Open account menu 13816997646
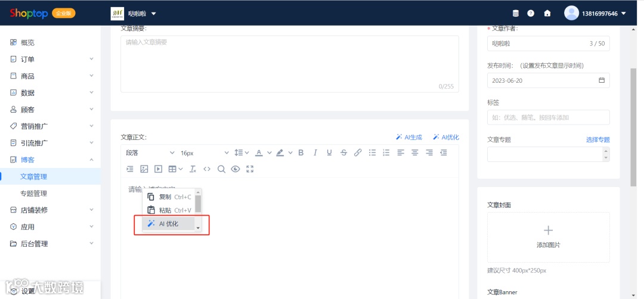Viewport: 644px width, 299px height. [x=603, y=14]
